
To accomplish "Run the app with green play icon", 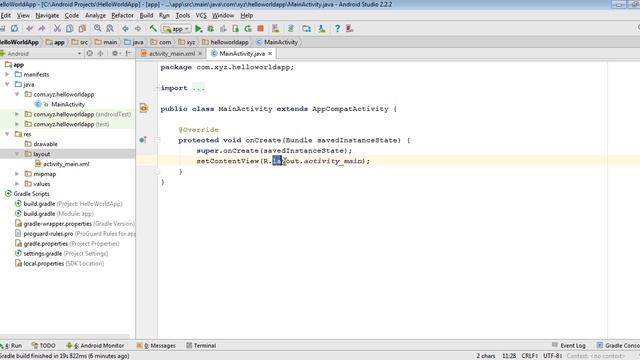I will [198, 29].
